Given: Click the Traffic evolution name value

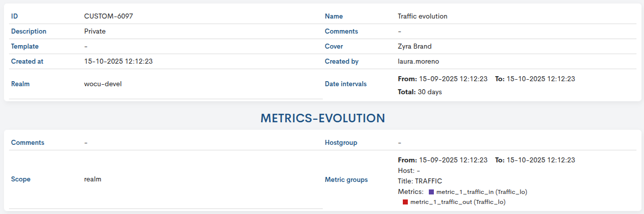Looking at the screenshot, I should [x=422, y=16].
